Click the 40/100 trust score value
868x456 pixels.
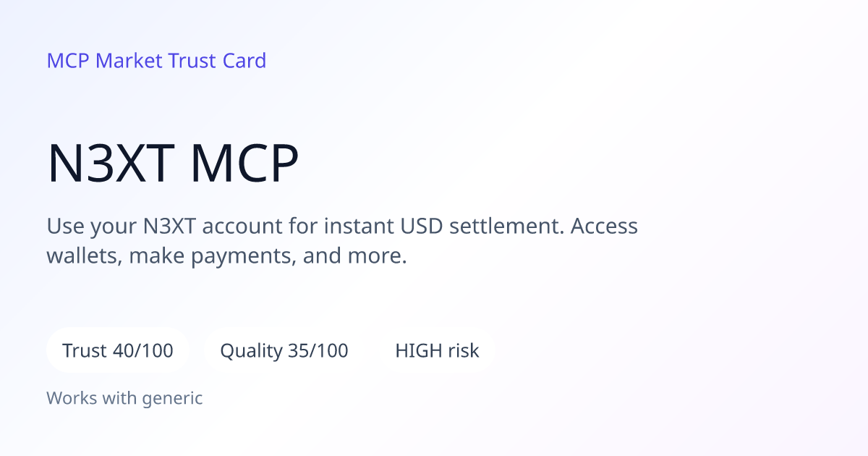(x=143, y=351)
